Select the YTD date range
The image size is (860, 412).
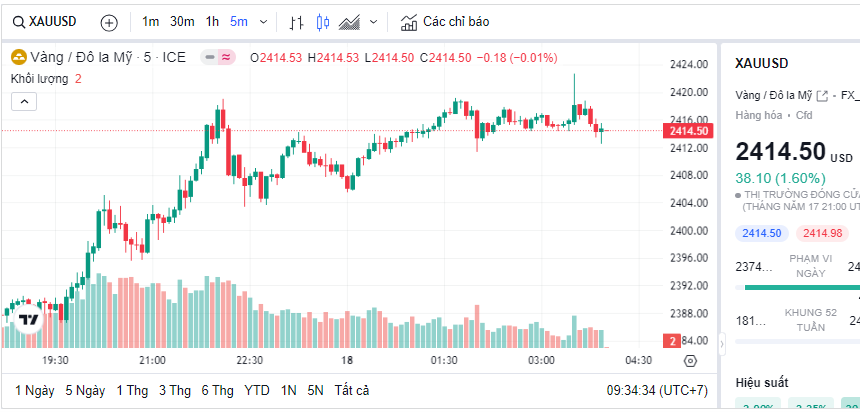(x=257, y=390)
